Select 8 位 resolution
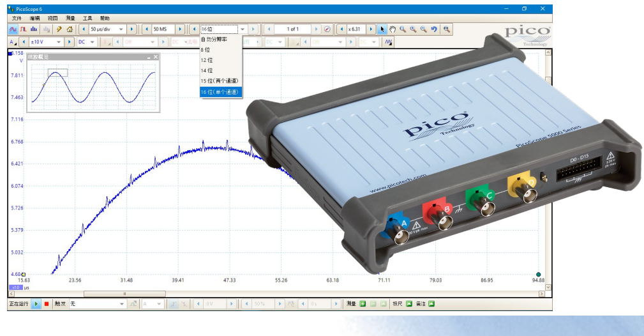The height and width of the screenshot is (336, 644). [221, 50]
